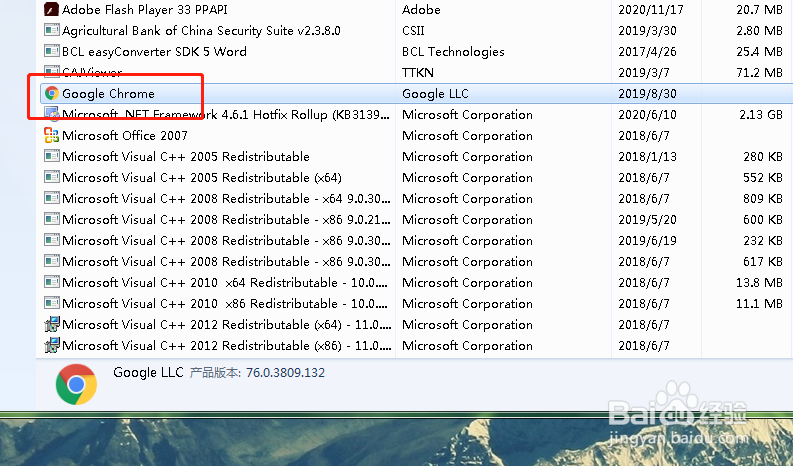The width and height of the screenshot is (793, 466).
Task: Click the 13.8 MB size value
Action: (759, 282)
